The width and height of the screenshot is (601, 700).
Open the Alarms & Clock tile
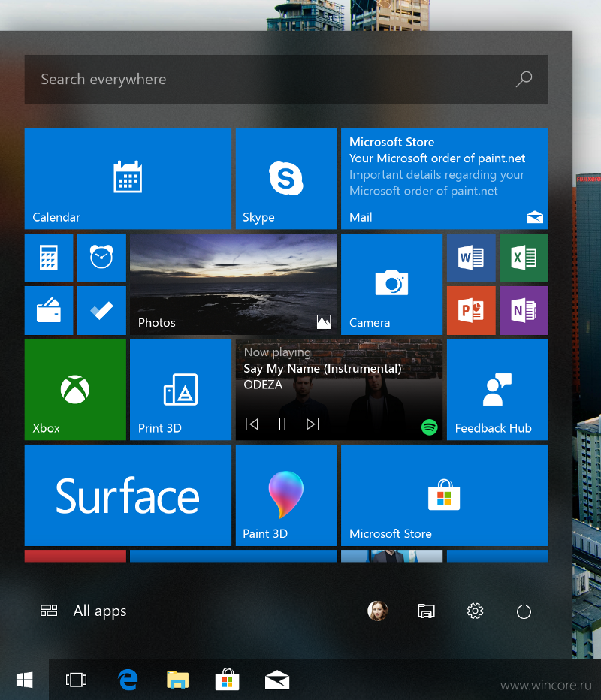point(101,258)
